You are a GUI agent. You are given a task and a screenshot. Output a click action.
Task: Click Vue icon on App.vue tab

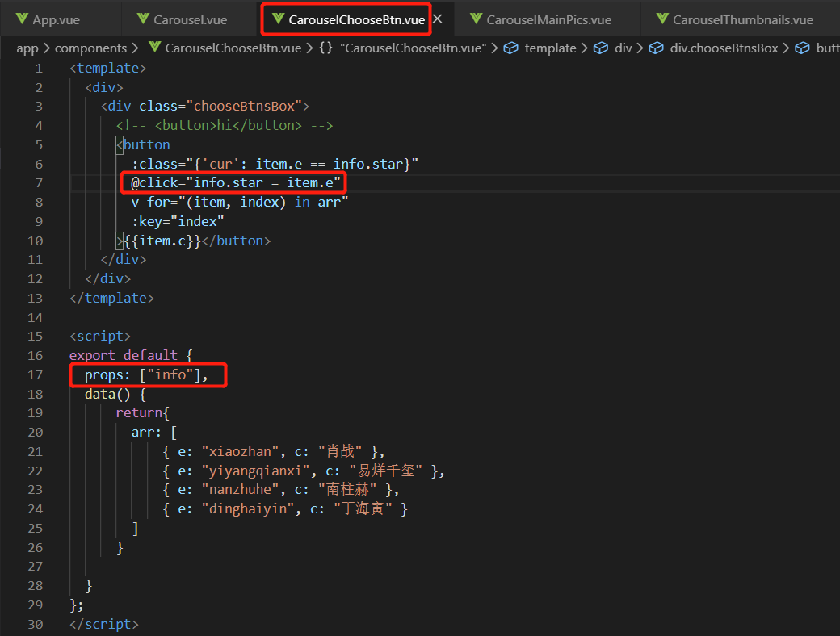pyautogui.click(x=22, y=19)
